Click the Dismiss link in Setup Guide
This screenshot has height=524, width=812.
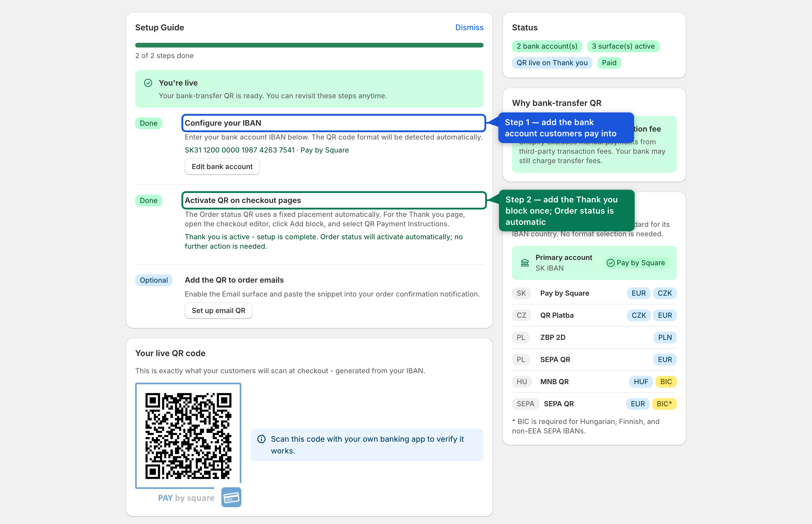[x=469, y=27]
